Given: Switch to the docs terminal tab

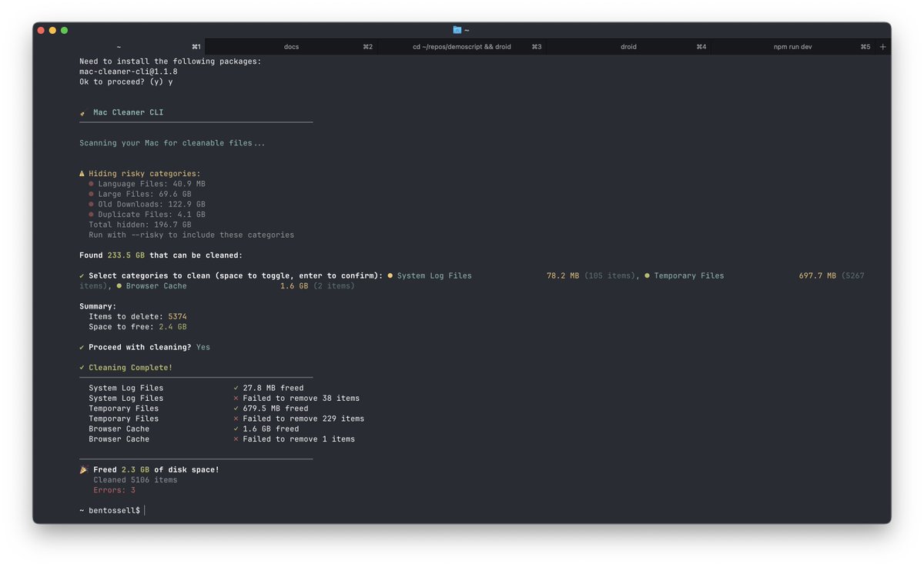Looking at the screenshot, I should [291, 47].
